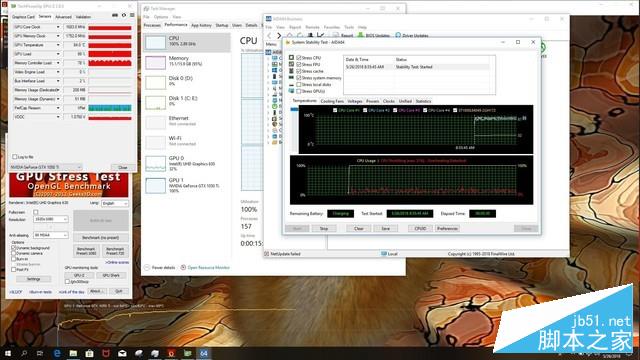The width and height of the screenshot is (640, 360).
Task: Go forward in the AIDA64 toolbar
Action: (x=279, y=36)
